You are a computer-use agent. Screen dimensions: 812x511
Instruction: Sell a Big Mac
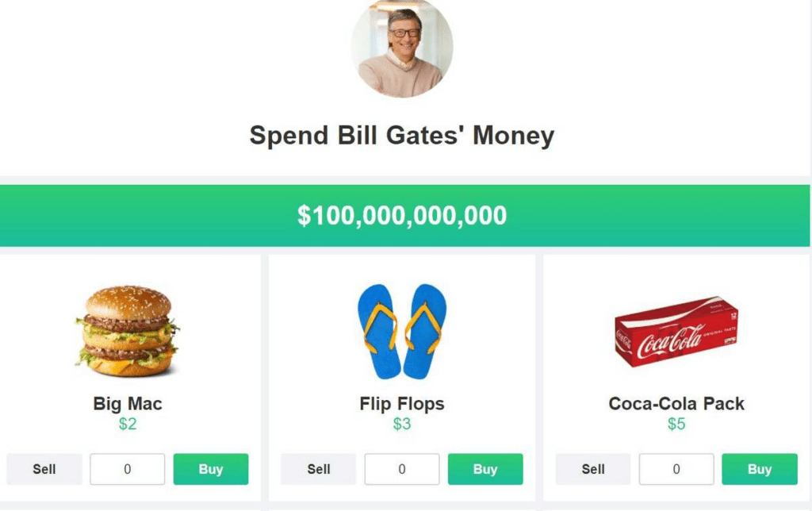44,469
